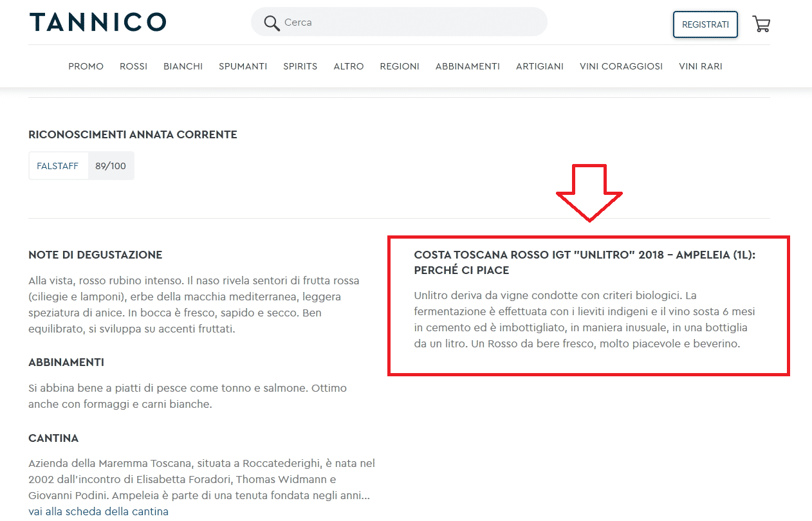This screenshot has width=812, height=521.
Task: Click paragraph starting 'Unlitro deriva da vigne'
Action: (585, 320)
